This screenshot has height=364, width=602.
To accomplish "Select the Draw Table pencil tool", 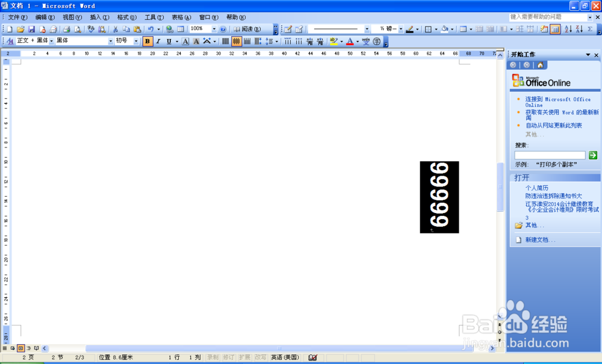I will pos(288,29).
